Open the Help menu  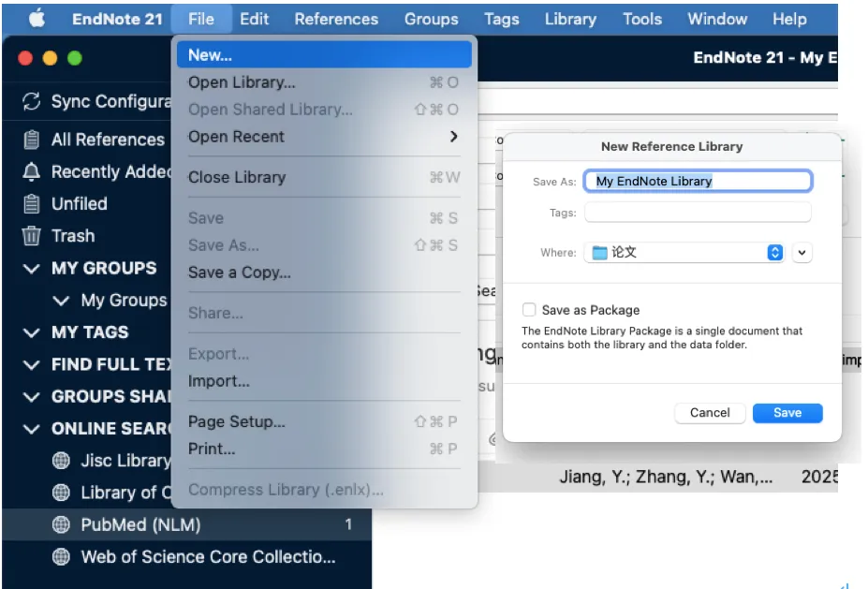pyautogui.click(x=789, y=19)
